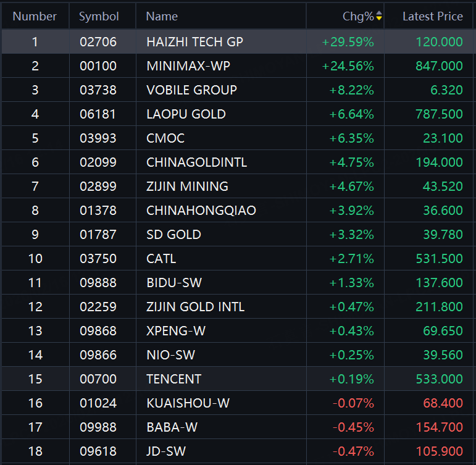This screenshot has width=476, height=465.
Task: Click the Chg% sort arrow icon
Action: tap(378, 17)
